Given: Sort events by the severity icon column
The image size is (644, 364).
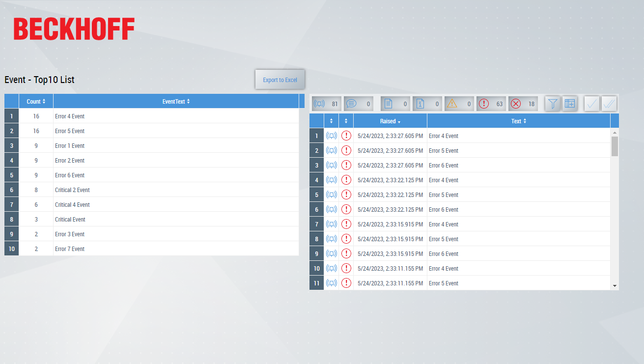Looking at the screenshot, I should [346, 121].
